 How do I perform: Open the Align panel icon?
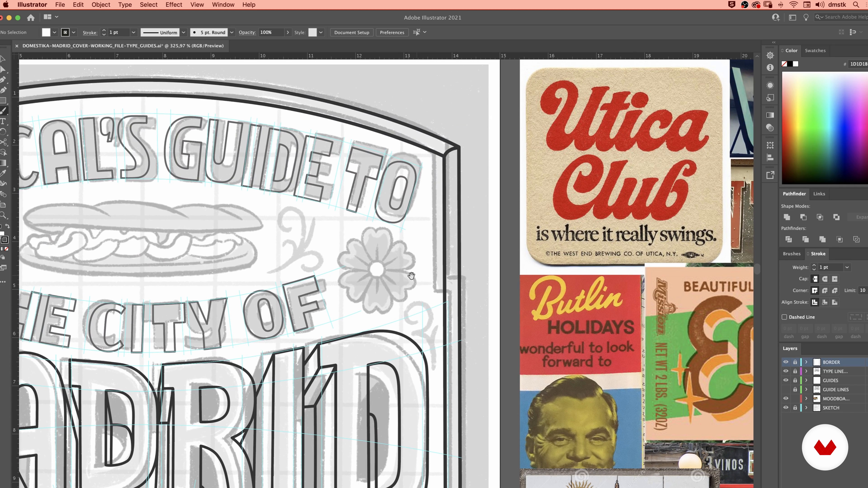point(770,158)
